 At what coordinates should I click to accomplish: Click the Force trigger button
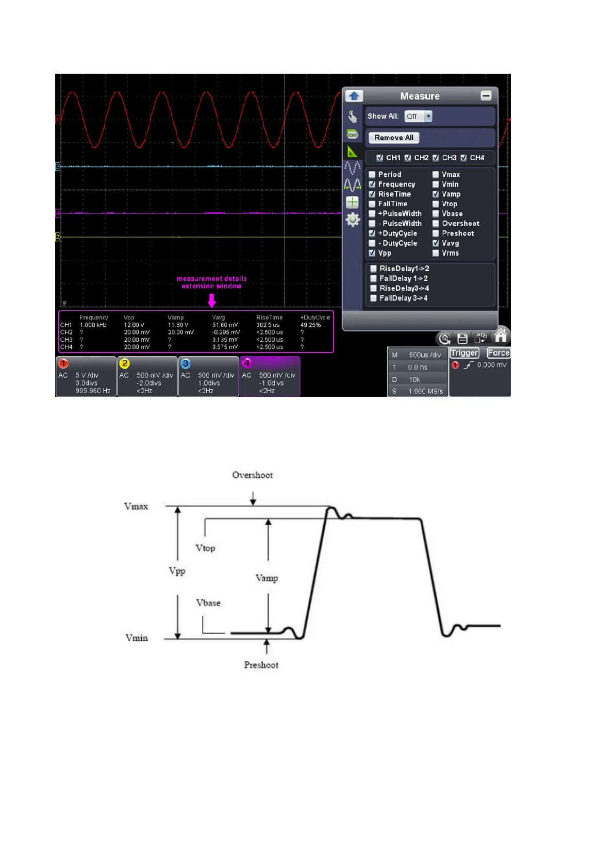point(499,353)
